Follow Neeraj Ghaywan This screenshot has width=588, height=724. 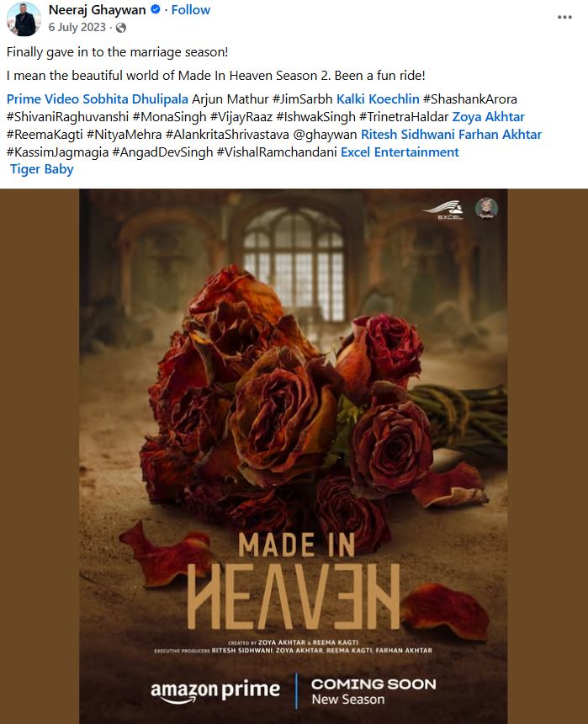[191, 9]
